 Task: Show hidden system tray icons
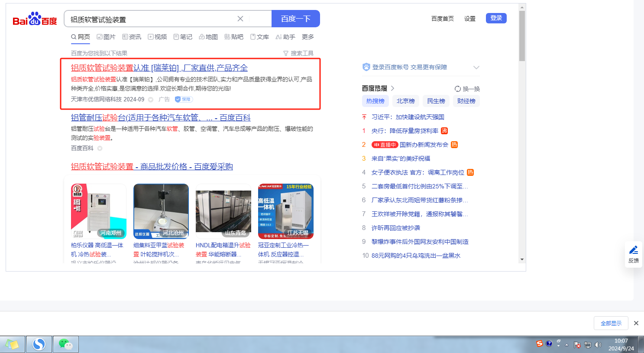click(566, 345)
